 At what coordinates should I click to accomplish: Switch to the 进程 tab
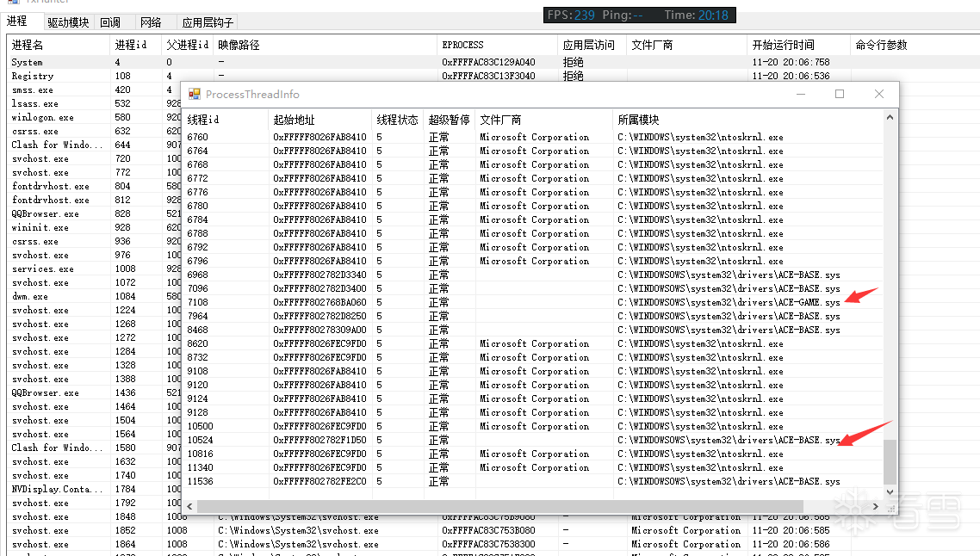(17, 22)
